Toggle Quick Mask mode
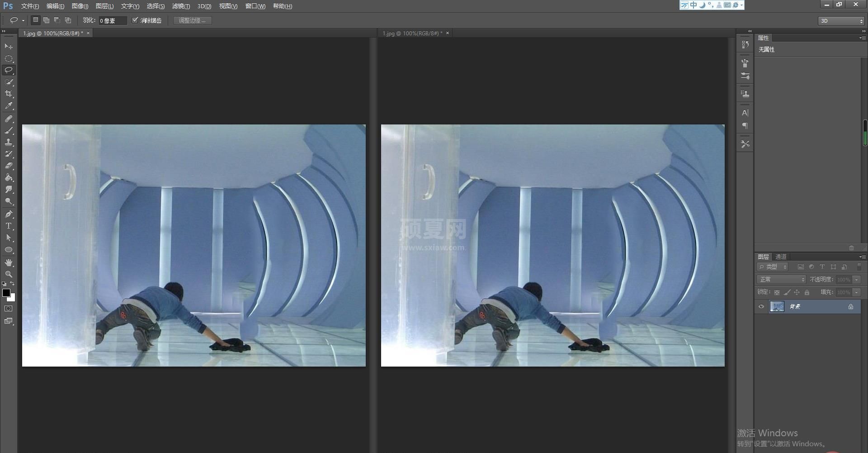 [x=9, y=309]
